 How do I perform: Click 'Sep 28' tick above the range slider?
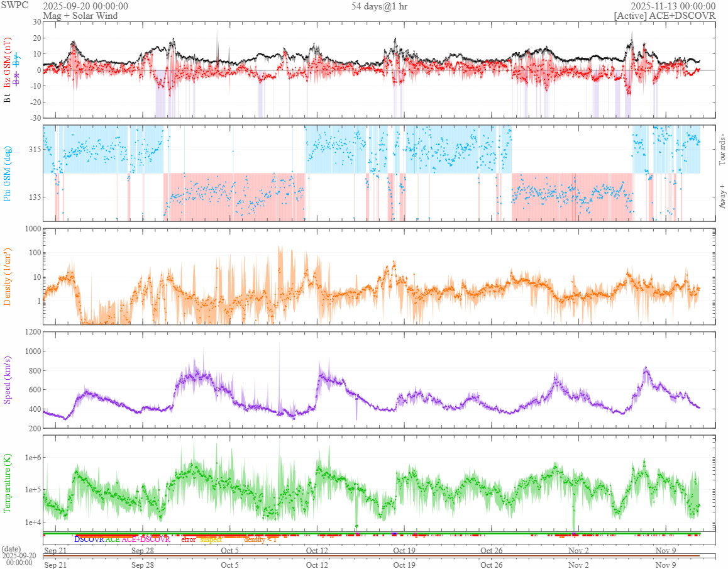coord(143,550)
